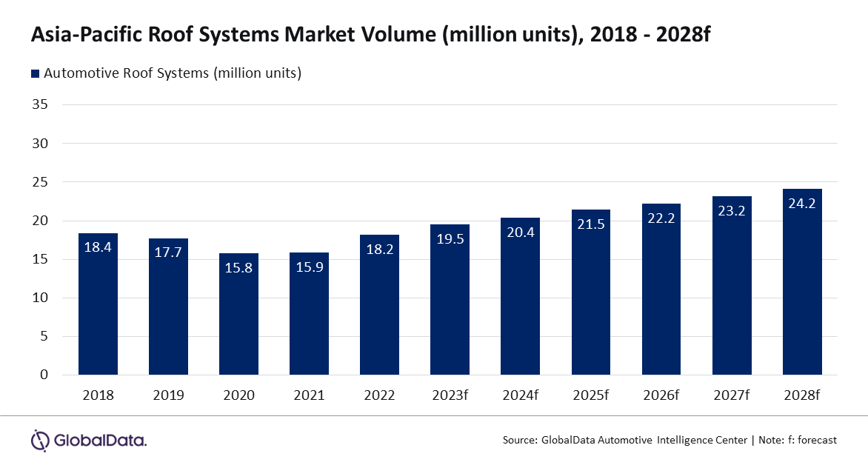Select the 2028f x-axis label
Image resolution: width=868 pixels, height=465 pixels.
pos(801,395)
